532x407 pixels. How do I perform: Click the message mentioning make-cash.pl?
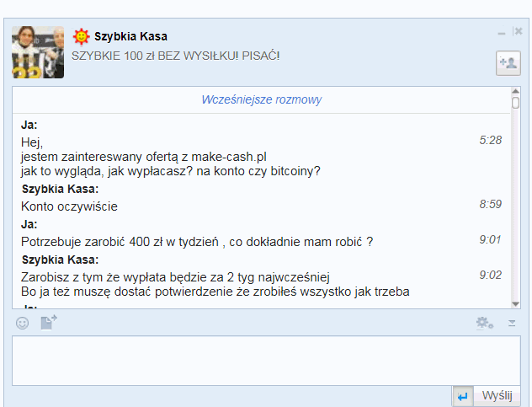[144, 156]
